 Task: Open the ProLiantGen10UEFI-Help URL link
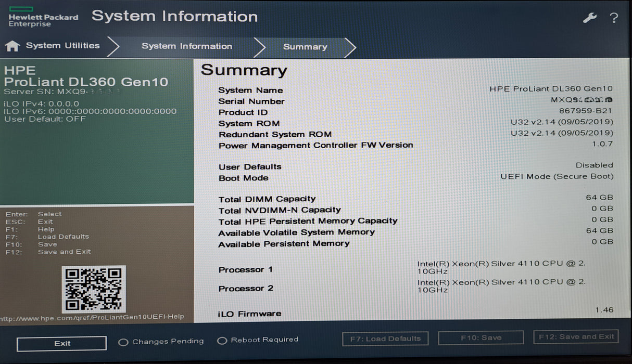(x=92, y=317)
